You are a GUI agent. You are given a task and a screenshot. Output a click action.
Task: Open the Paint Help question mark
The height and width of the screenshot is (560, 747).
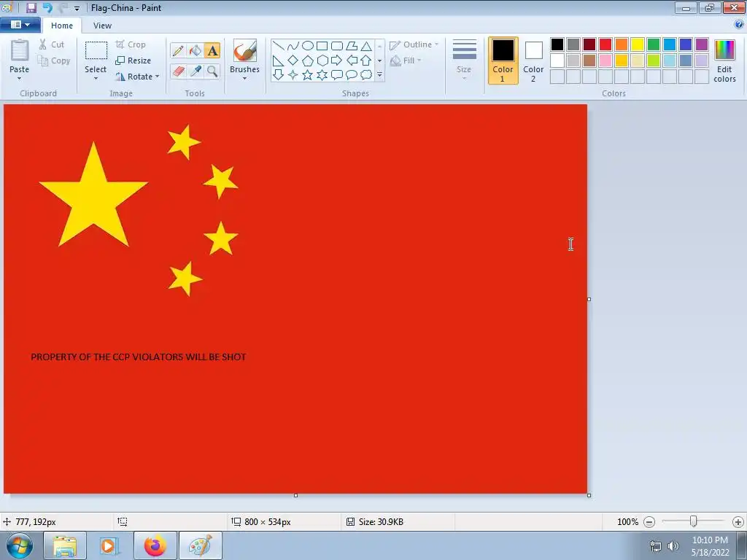pyautogui.click(x=739, y=25)
